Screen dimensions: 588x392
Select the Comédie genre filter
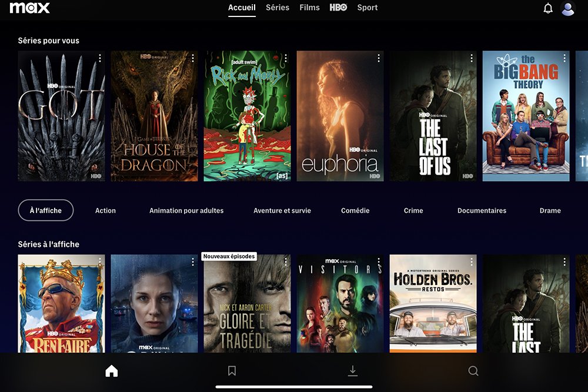355,210
